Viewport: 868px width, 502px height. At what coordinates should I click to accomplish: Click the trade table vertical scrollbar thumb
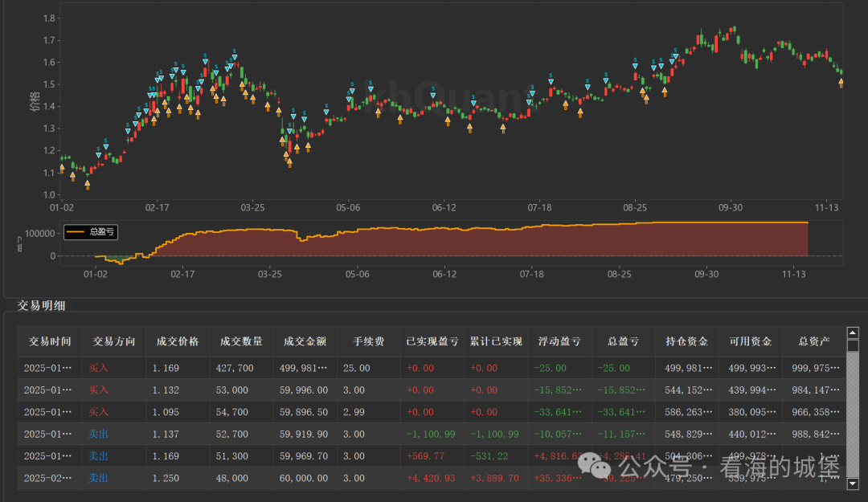(853, 345)
